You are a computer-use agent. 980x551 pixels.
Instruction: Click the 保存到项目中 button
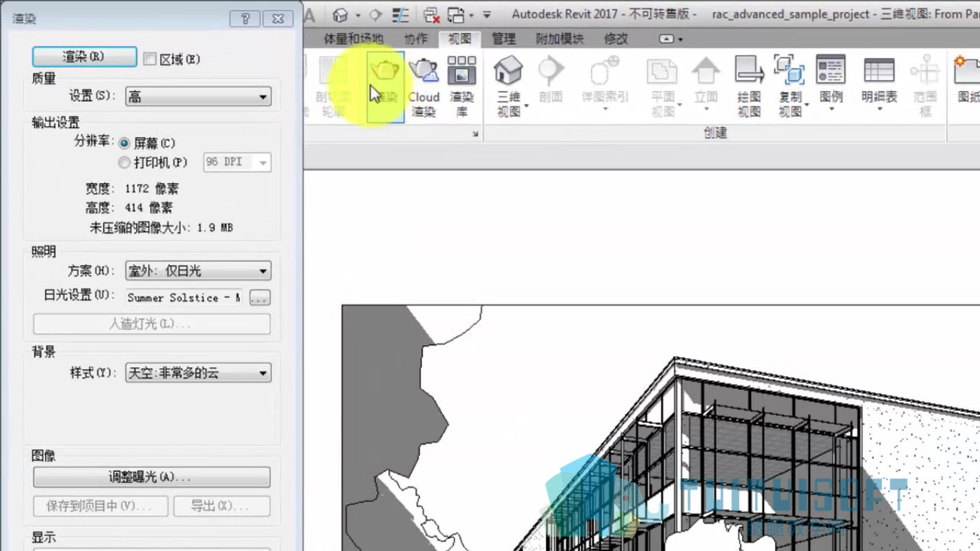(x=100, y=506)
